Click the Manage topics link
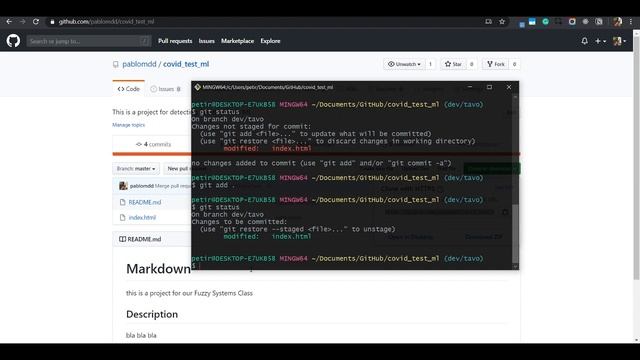 click(x=128, y=125)
